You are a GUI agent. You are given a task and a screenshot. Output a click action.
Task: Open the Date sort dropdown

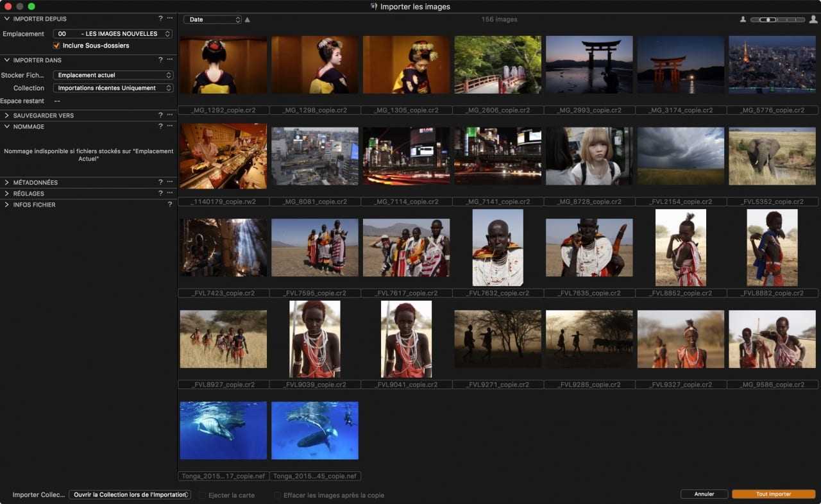[212, 20]
